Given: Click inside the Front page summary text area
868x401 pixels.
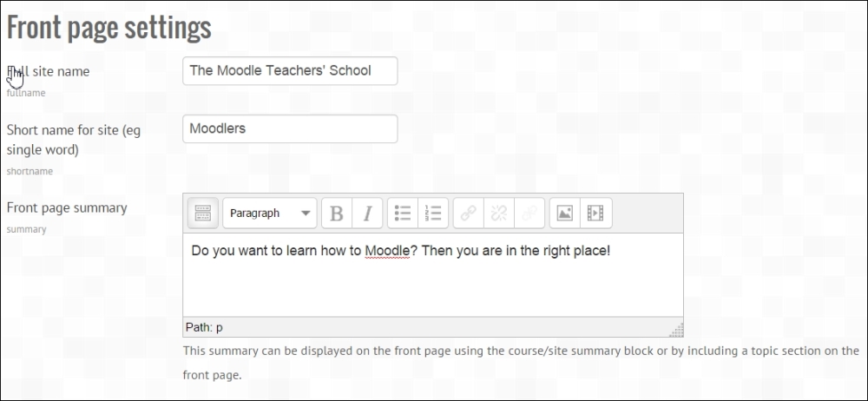Looking at the screenshot, I should (x=433, y=275).
